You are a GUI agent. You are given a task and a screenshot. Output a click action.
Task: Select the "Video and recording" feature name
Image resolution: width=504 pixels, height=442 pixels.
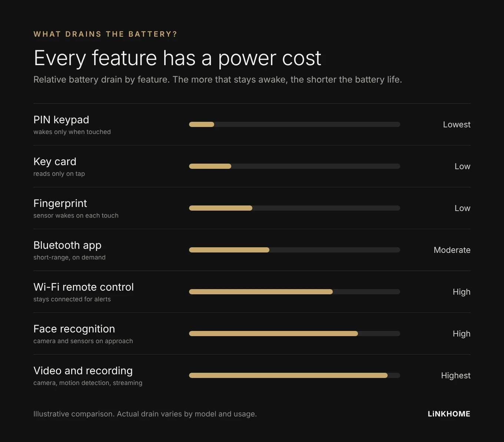point(83,371)
